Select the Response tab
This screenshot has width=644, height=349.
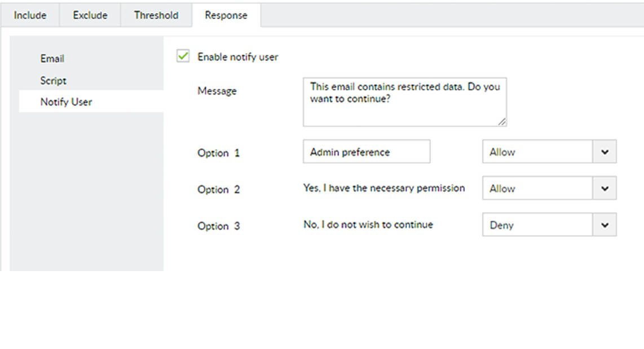click(x=226, y=15)
